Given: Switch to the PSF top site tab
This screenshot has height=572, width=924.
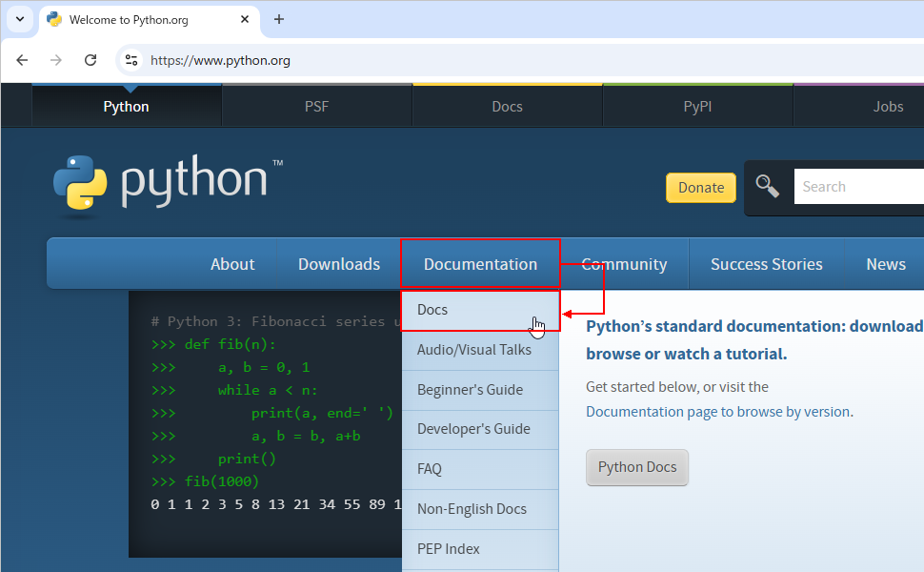Looking at the screenshot, I should (x=316, y=106).
